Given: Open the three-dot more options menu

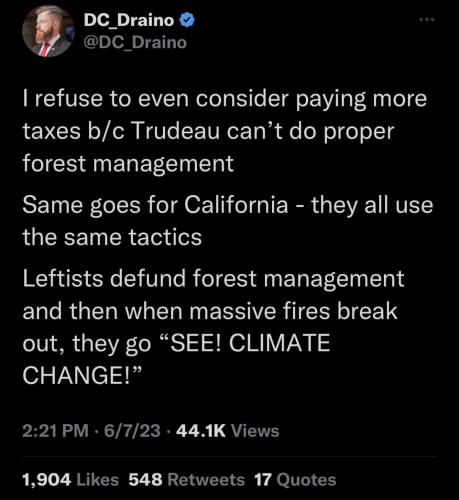Looking at the screenshot, I should click(x=427, y=20).
